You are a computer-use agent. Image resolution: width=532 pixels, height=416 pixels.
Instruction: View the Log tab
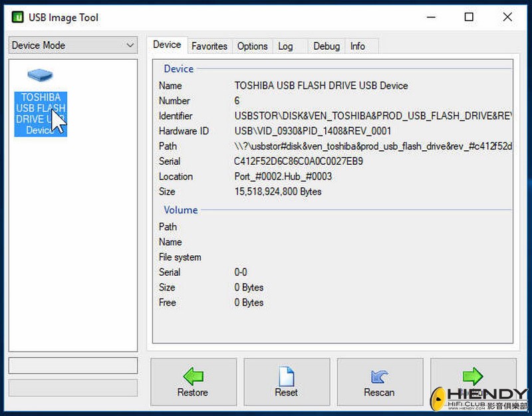click(x=285, y=47)
